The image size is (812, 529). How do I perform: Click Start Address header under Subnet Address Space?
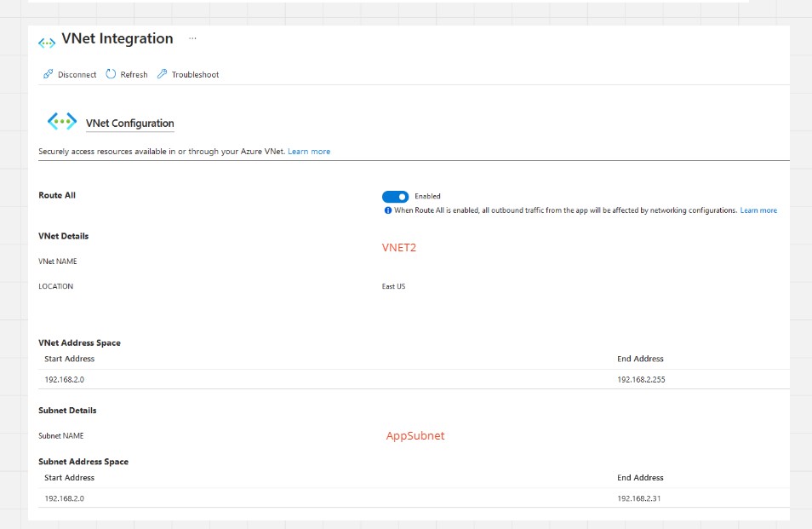70,478
